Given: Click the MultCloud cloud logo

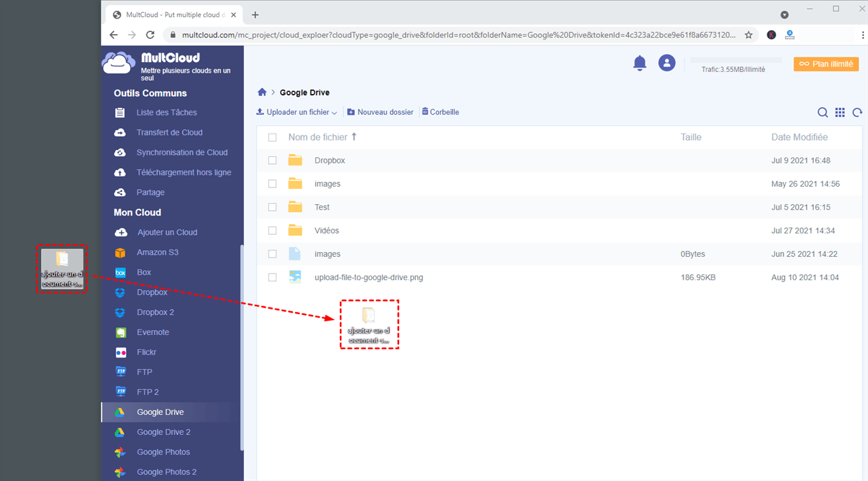Looking at the screenshot, I should point(118,63).
